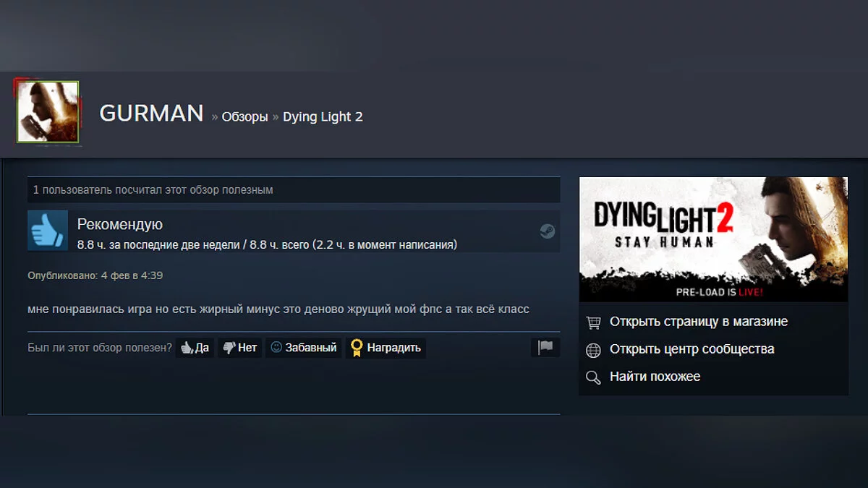Screen dimensions: 868x488
Task: Open GURMAN profile name link
Action: click(x=151, y=114)
